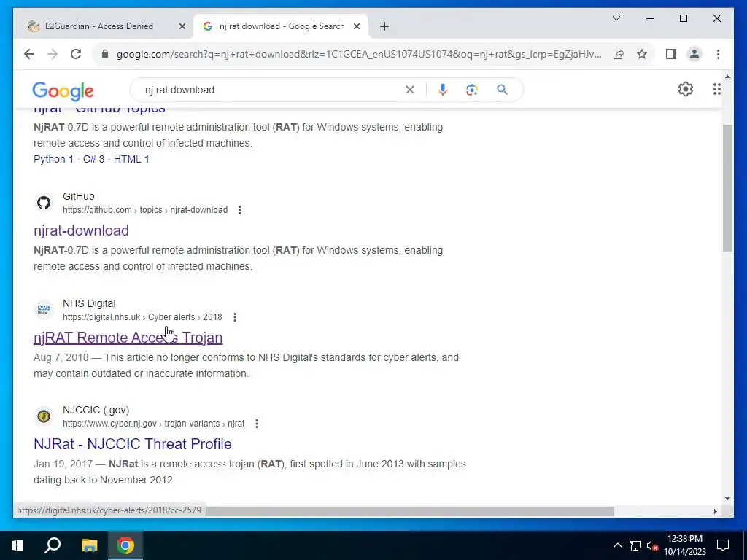The height and width of the screenshot is (560, 747).
Task: Open the Windows Start menu
Action: click(18, 545)
